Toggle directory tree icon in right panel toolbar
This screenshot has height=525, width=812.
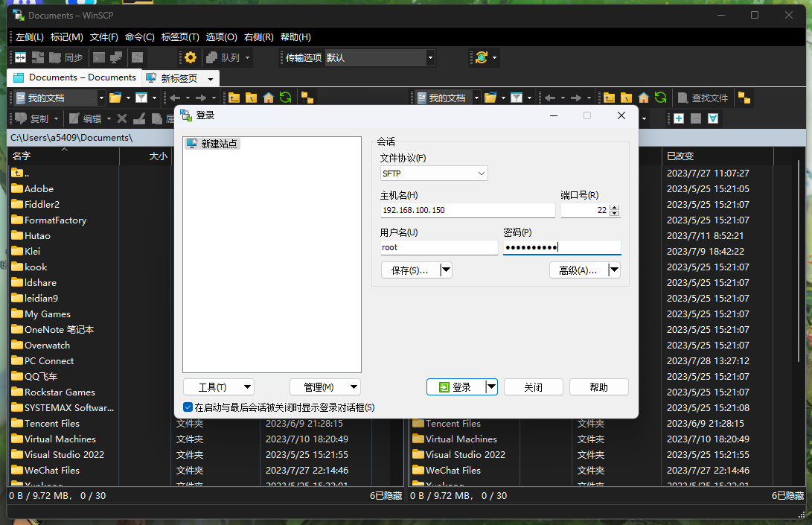click(744, 98)
